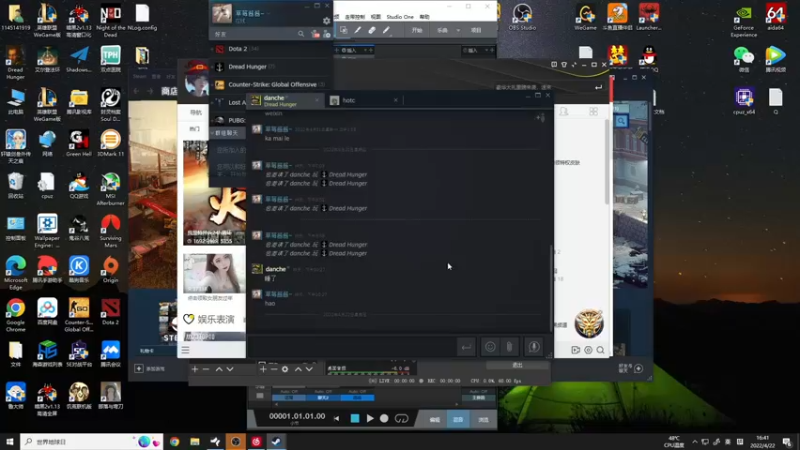This screenshot has width=800, height=450.
Task: Click Steam store back arrow
Action: [x=136, y=91]
